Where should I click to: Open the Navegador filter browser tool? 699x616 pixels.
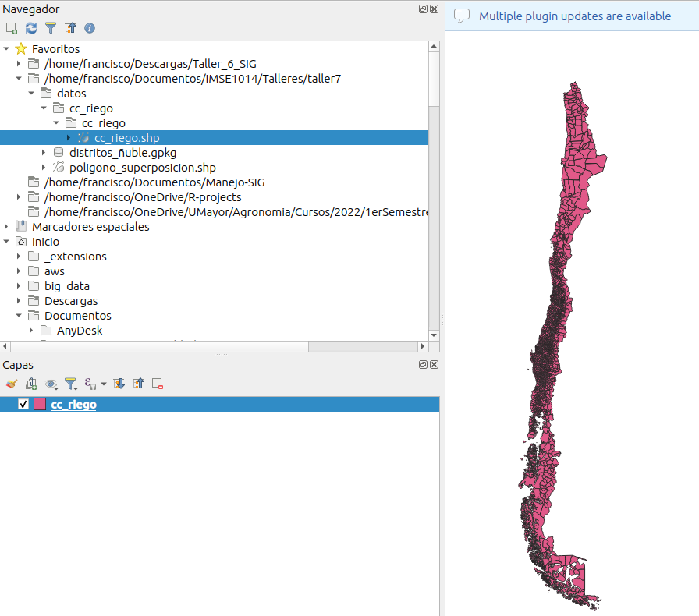(51, 28)
